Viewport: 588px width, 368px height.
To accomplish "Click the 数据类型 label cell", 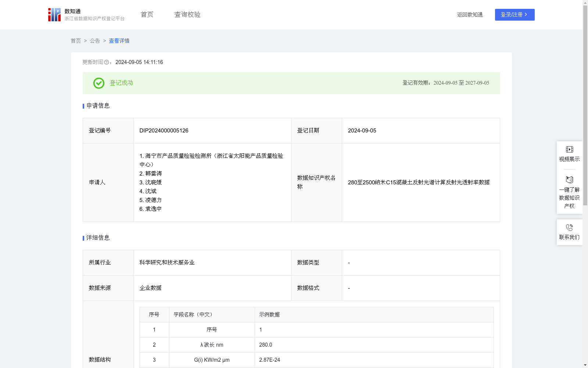I will (x=316, y=262).
